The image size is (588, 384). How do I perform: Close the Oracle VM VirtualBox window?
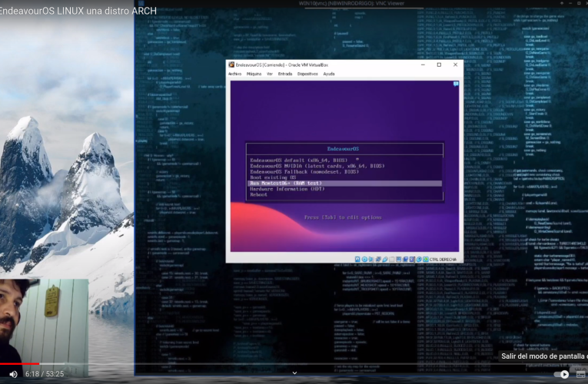(x=455, y=65)
